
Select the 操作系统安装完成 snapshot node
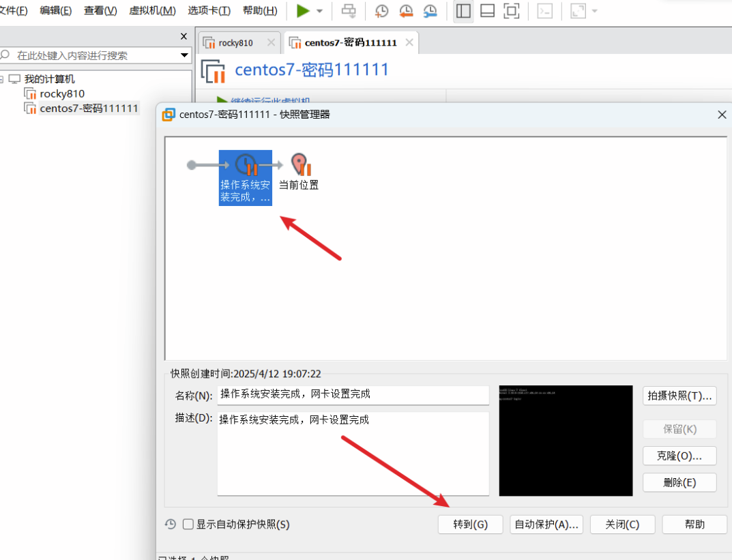click(246, 178)
